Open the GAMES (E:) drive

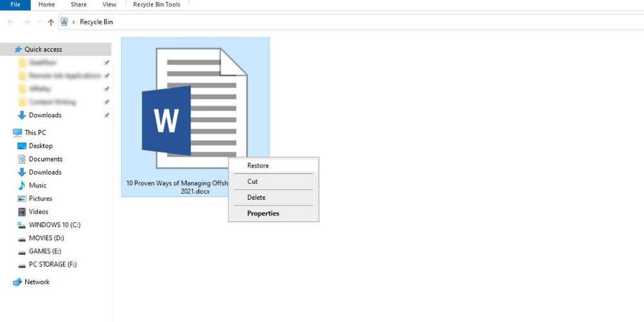click(x=45, y=251)
